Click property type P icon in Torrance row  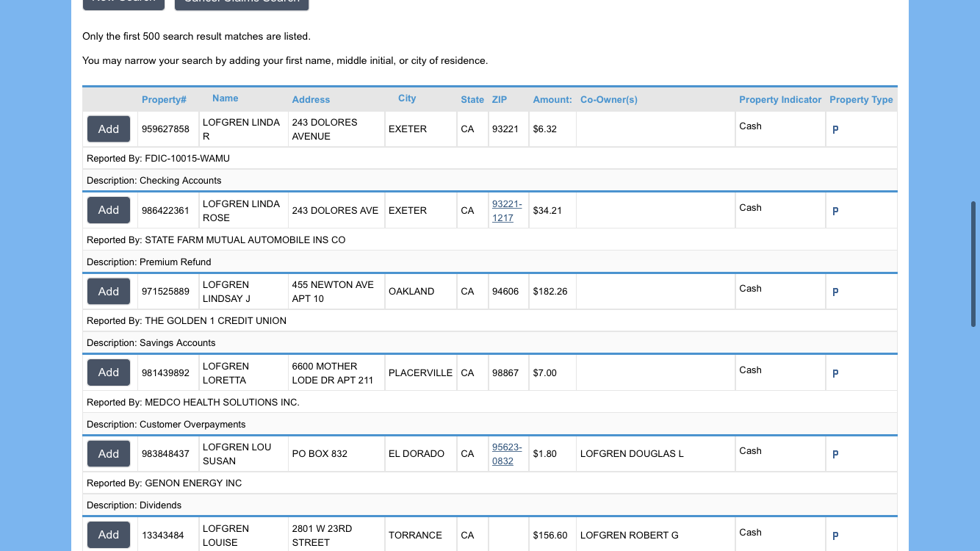pyautogui.click(x=835, y=536)
